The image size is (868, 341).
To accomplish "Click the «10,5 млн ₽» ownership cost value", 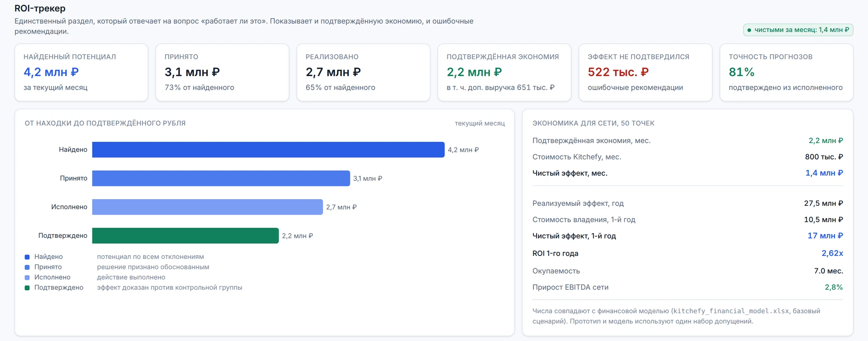I will click(x=823, y=220).
